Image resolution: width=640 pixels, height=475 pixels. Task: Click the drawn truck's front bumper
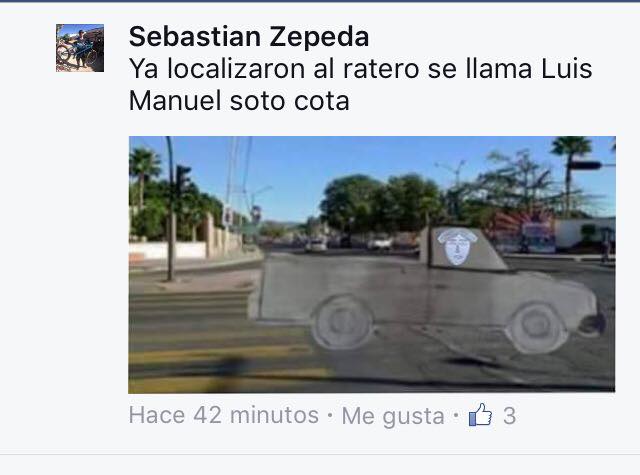click(x=594, y=322)
